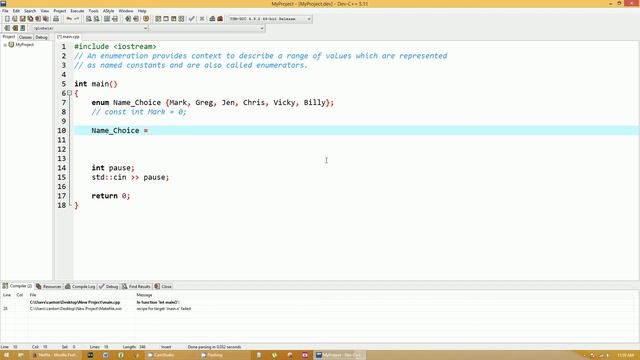Screen dimensions: 640x360
Task: Collapse the code fold at line 6
Action: coord(69,93)
